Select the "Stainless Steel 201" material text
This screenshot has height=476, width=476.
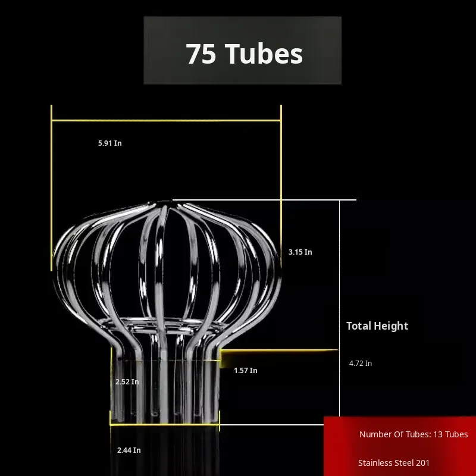(393, 463)
